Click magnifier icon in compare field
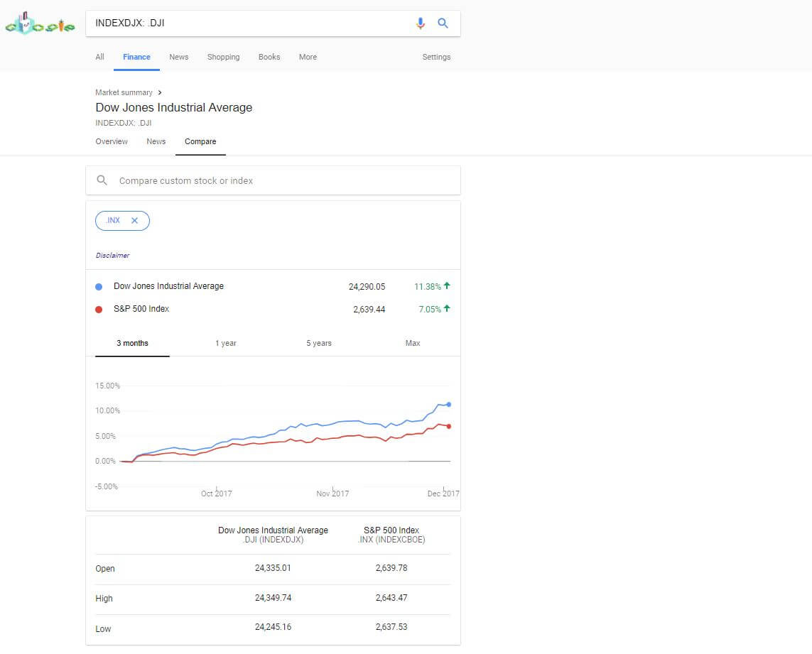This screenshot has height=654, width=812. click(102, 180)
